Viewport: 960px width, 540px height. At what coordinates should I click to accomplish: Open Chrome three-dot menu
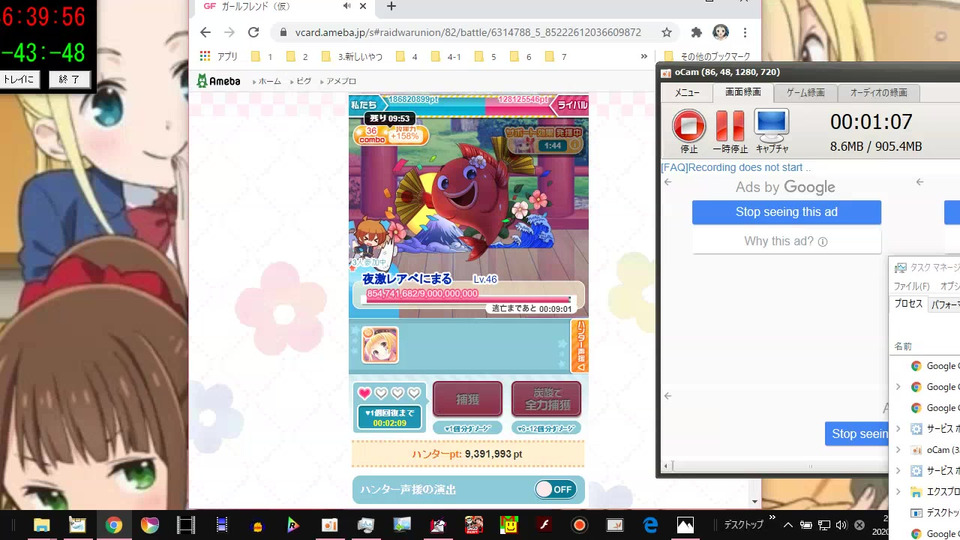click(x=744, y=32)
